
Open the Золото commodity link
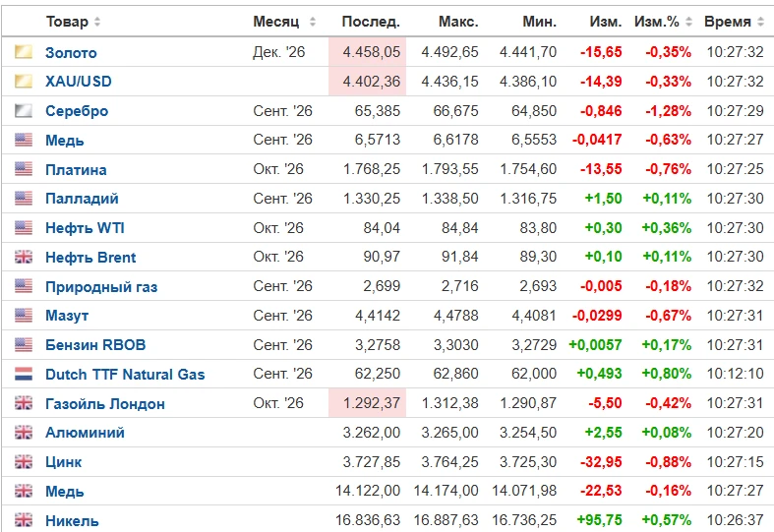(71, 53)
